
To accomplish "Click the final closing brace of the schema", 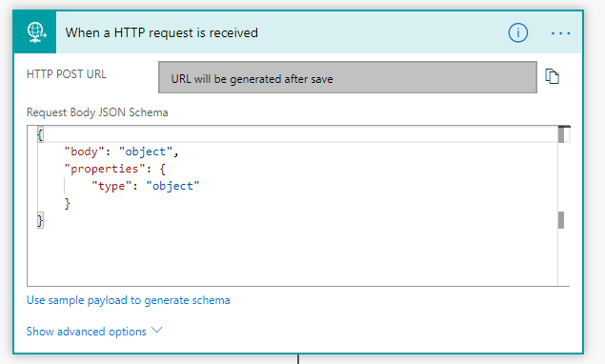I will 40,220.
